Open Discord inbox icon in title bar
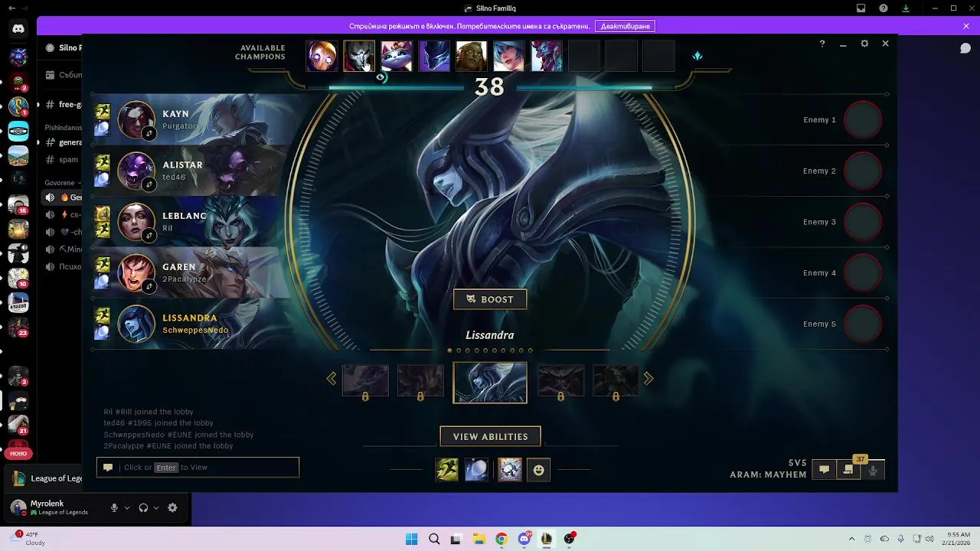Viewport: 980px width, 551px height. coord(861,8)
